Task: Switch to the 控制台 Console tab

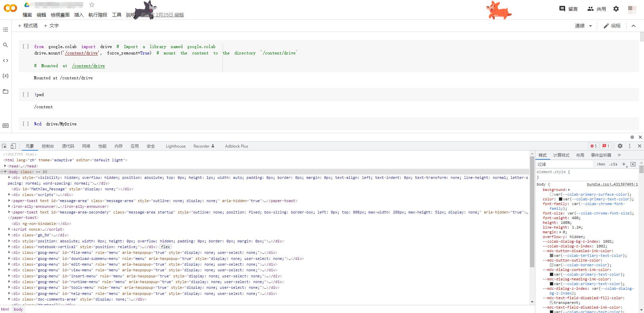Action: point(48,146)
